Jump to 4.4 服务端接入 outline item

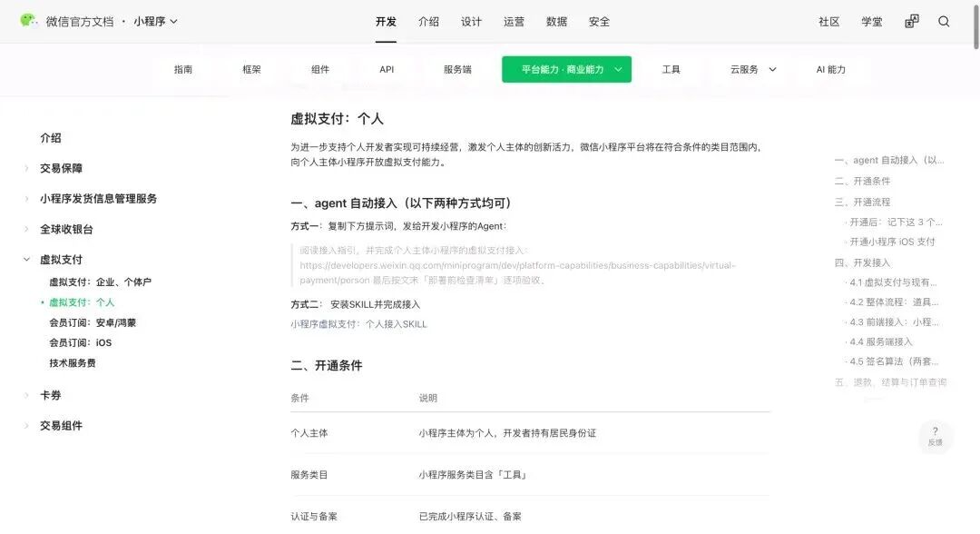click(880, 341)
